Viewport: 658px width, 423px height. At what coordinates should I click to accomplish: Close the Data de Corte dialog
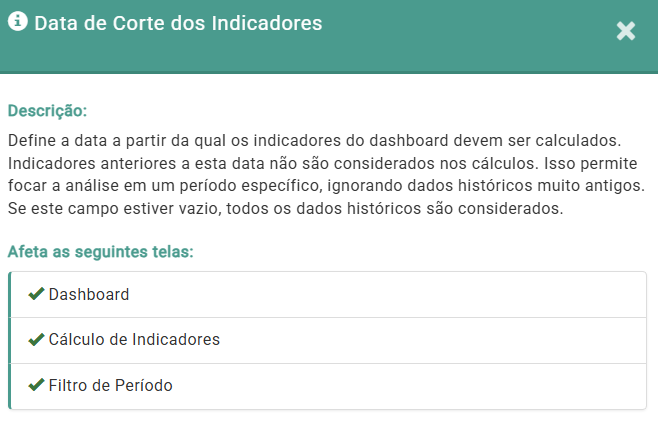[626, 31]
